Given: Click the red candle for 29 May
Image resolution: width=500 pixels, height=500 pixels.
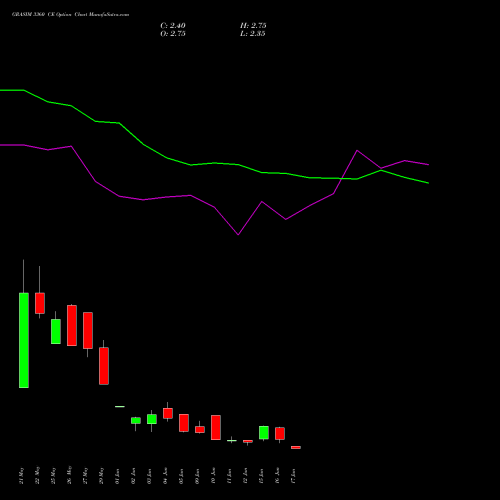Looking at the screenshot, I should click(x=104, y=366).
